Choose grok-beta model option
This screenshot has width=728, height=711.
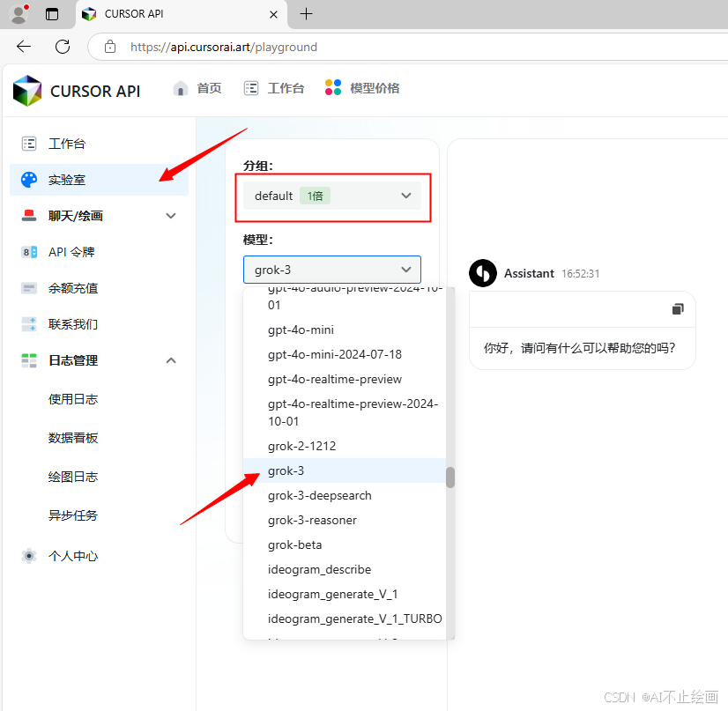(345, 544)
